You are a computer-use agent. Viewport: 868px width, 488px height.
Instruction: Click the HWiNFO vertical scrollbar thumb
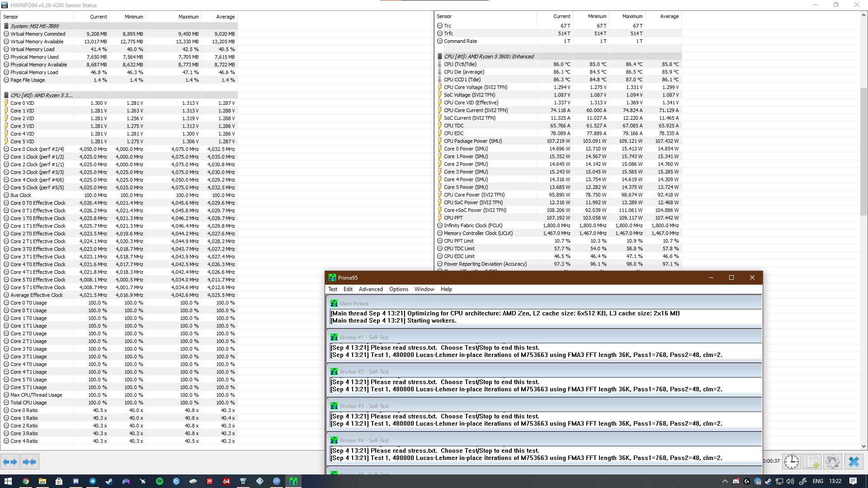click(863, 151)
